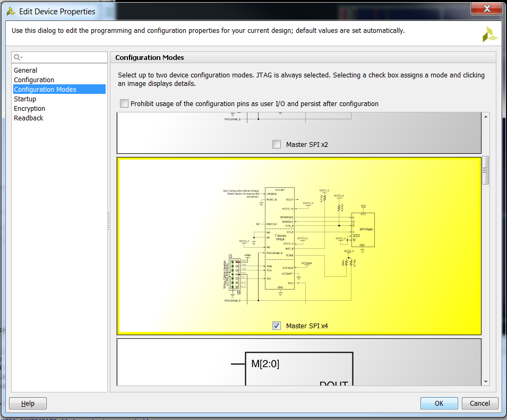Click the M[2:0] diagram below Master SPI x4
This screenshot has height=420, width=507.
299,363
